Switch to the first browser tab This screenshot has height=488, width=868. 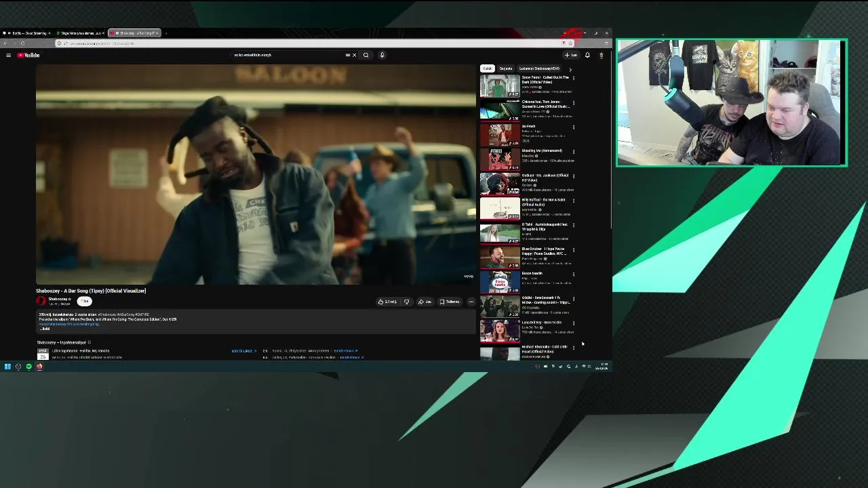[x=27, y=33]
